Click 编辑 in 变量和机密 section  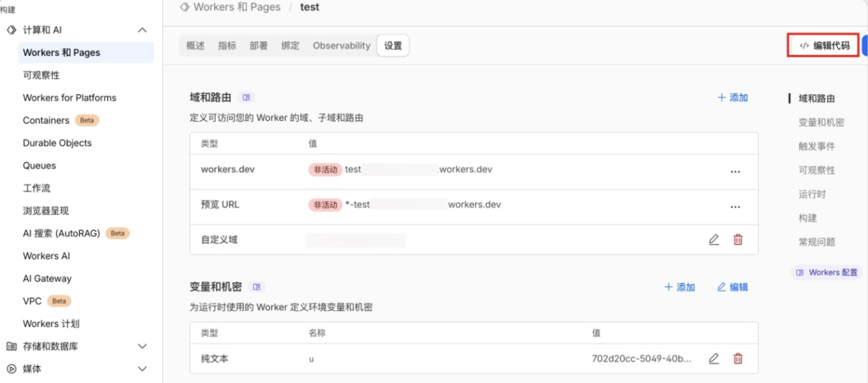tap(733, 287)
